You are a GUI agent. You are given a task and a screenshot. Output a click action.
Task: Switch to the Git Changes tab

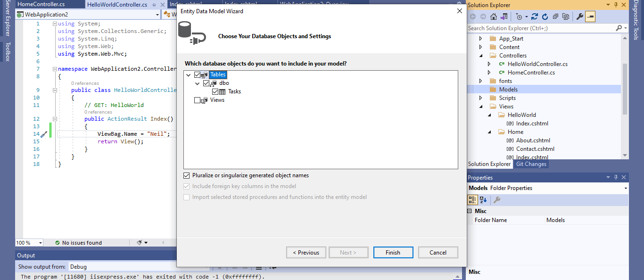[x=531, y=164]
